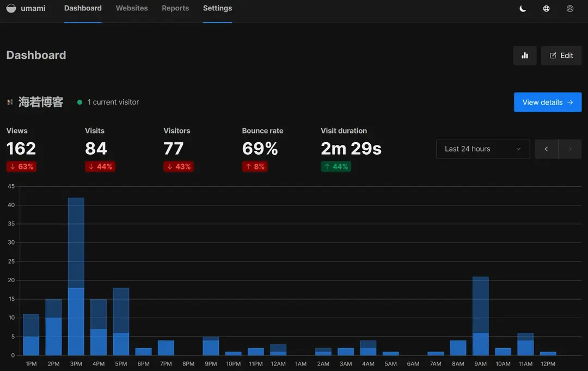Screen dimensions: 588x371
Task: Open the Dashboard tab
Action: tap(83, 9)
